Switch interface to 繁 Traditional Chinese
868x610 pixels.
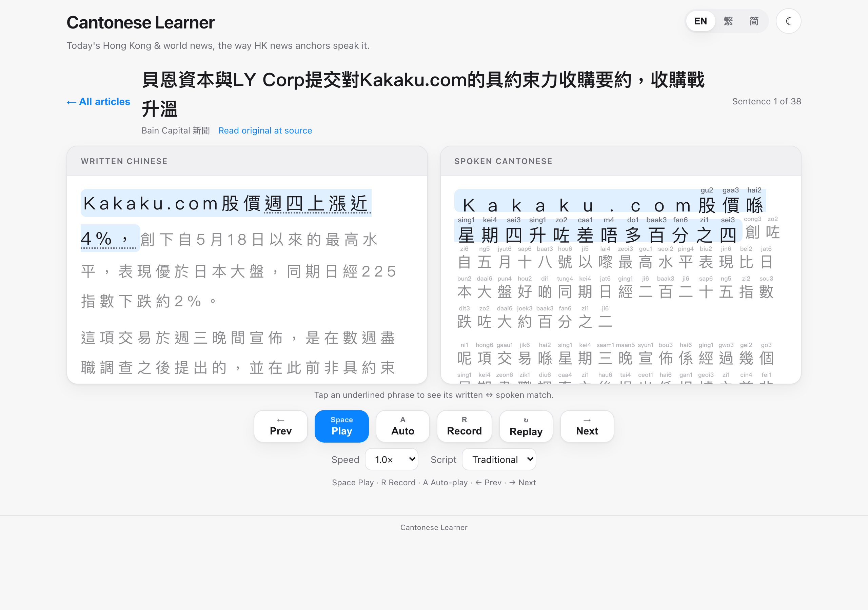728,21
